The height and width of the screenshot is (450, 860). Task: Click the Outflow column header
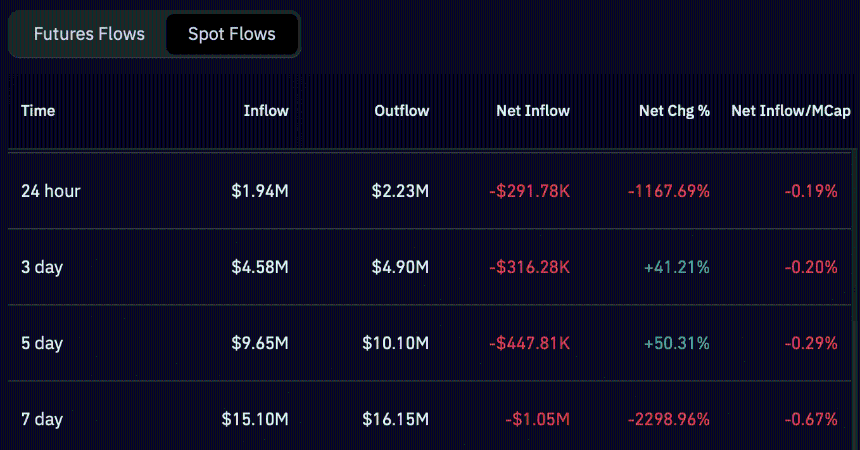tap(401, 111)
